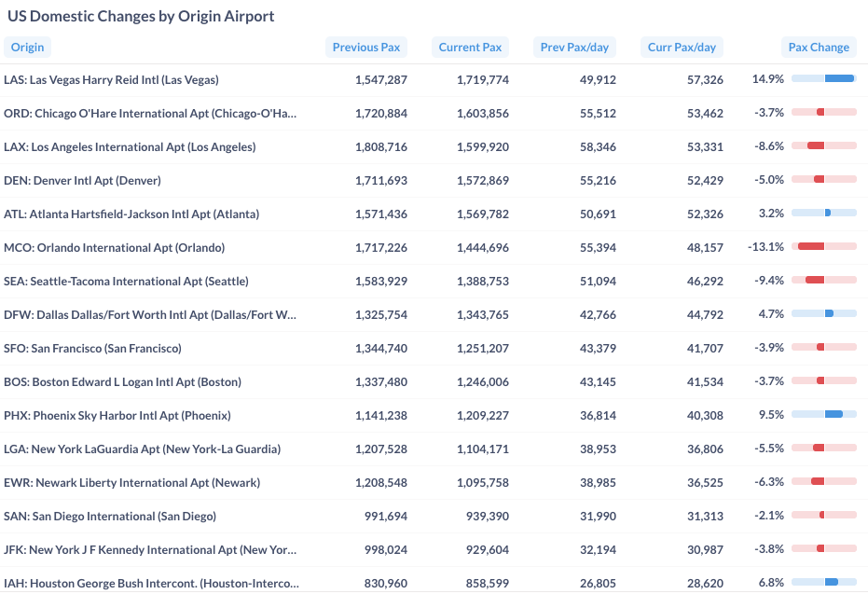Click ATL Atlanta Hartsfield-Jackson origin name

131,214
